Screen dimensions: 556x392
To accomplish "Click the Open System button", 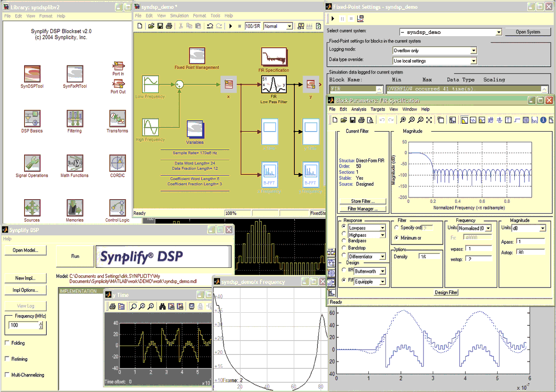I will [x=527, y=32].
